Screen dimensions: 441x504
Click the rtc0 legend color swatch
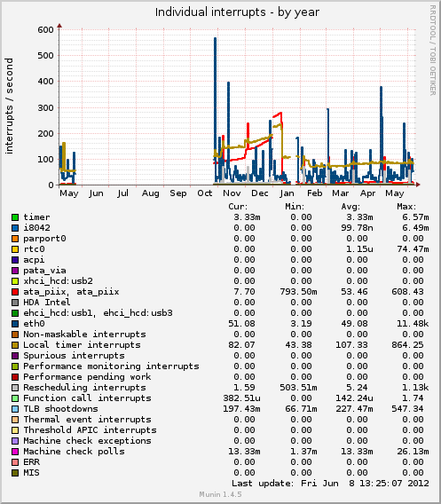pyautogui.click(x=15, y=249)
